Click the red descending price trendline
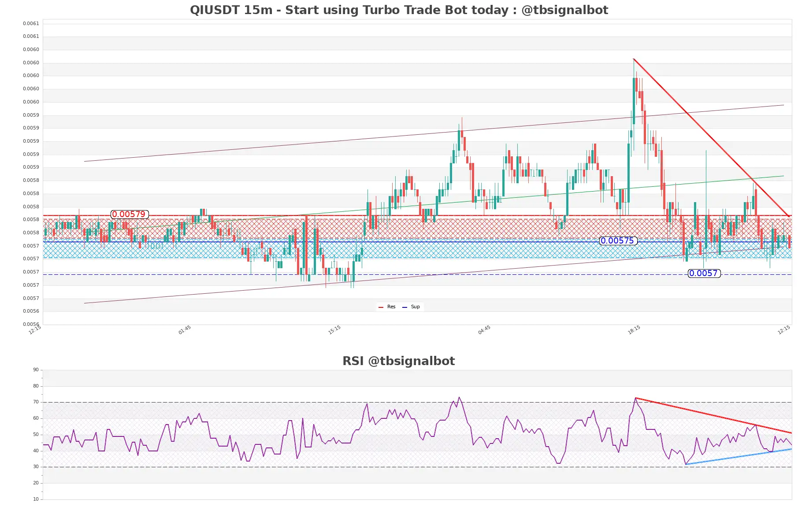The image size is (798, 532). pyautogui.click(x=711, y=138)
